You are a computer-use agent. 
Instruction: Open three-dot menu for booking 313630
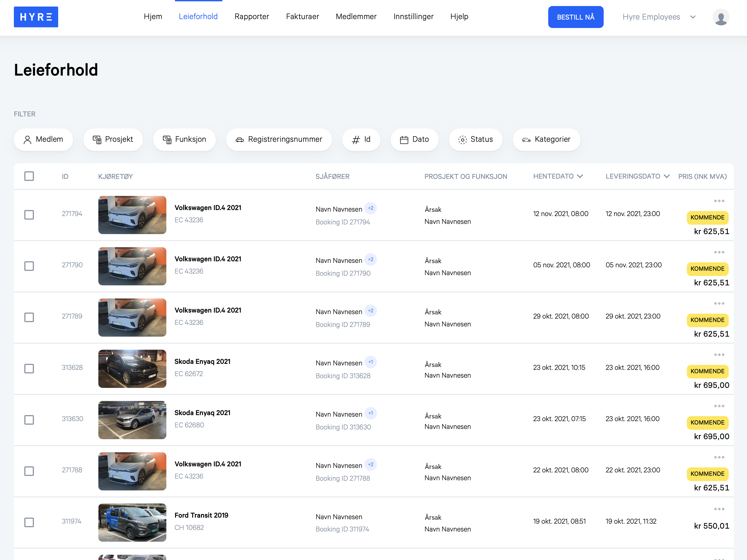click(x=719, y=406)
